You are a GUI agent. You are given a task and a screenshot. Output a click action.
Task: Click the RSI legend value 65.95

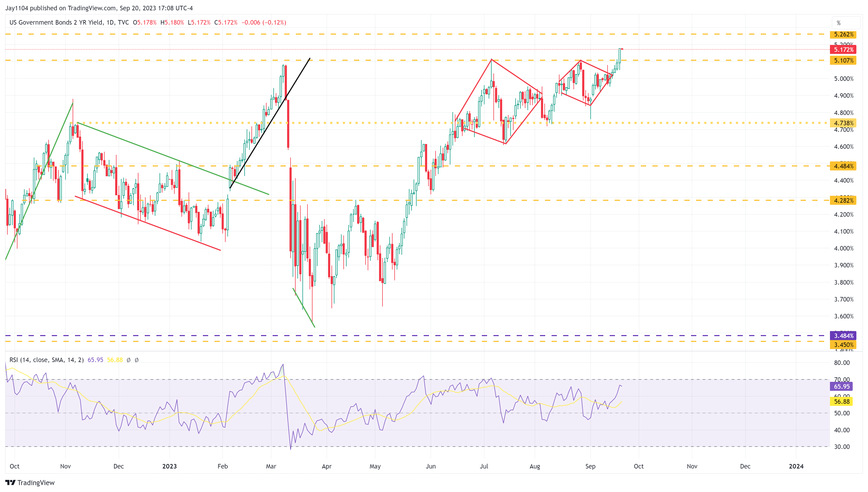(95, 360)
